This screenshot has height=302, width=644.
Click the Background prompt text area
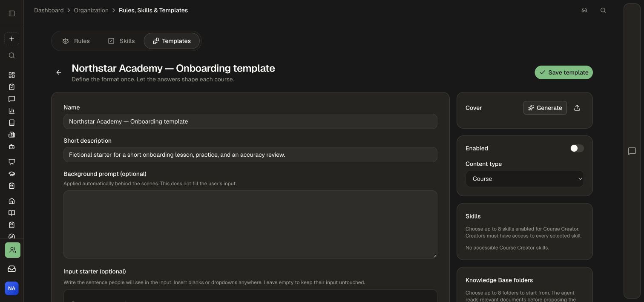coord(250,224)
